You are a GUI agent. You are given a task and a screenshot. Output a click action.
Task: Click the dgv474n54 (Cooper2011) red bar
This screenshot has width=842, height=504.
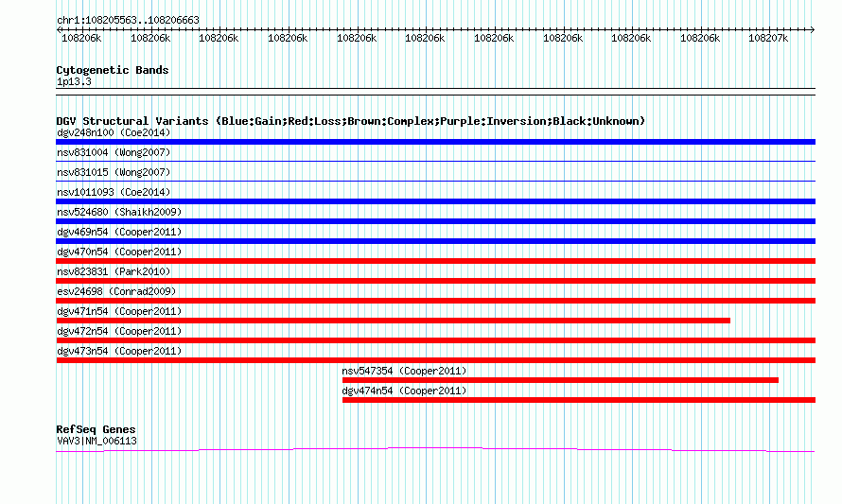579,400
